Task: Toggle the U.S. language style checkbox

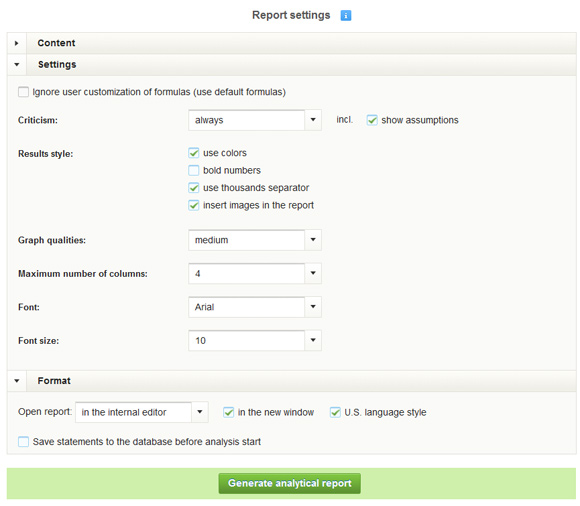Action: coord(335,412)
